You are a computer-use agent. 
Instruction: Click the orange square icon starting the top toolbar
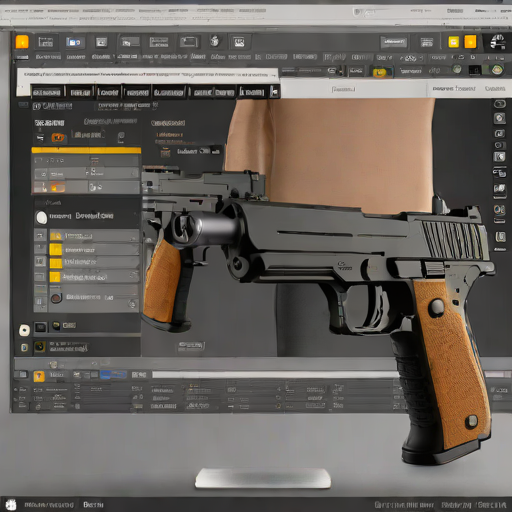tap(22, 42)
